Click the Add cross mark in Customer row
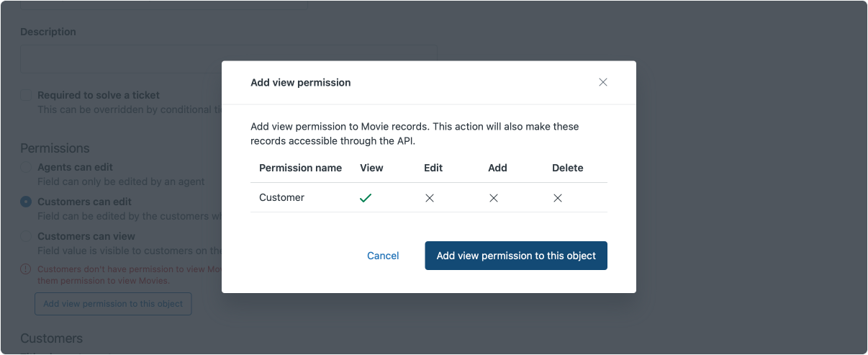Viewport: 868px width, 355px height. coord(494,198)
